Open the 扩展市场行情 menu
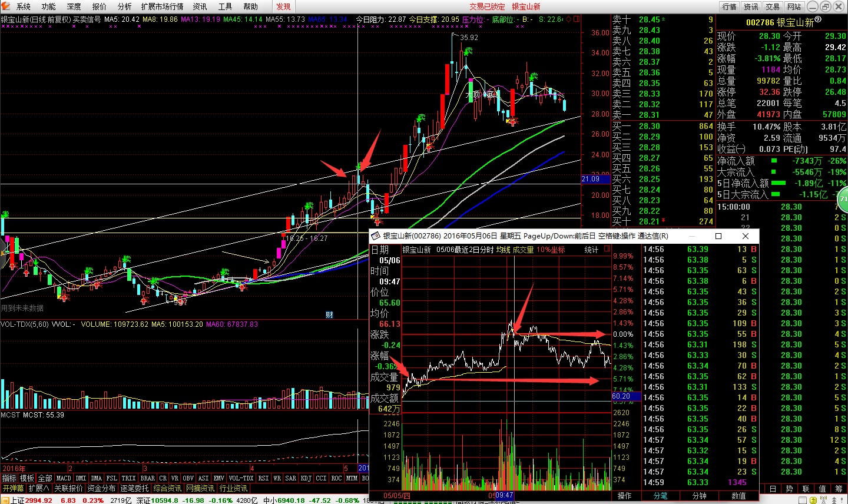Screen dimensions: 848x504 [162, 6]
